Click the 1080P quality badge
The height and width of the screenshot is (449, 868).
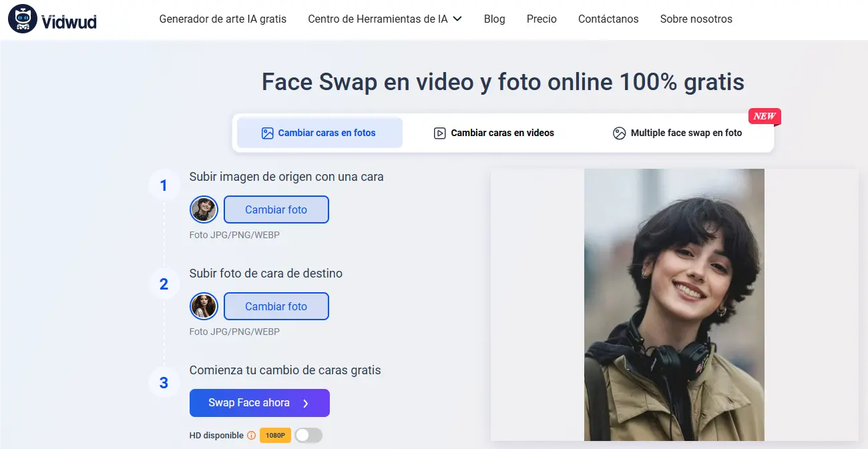coord(274,435)
